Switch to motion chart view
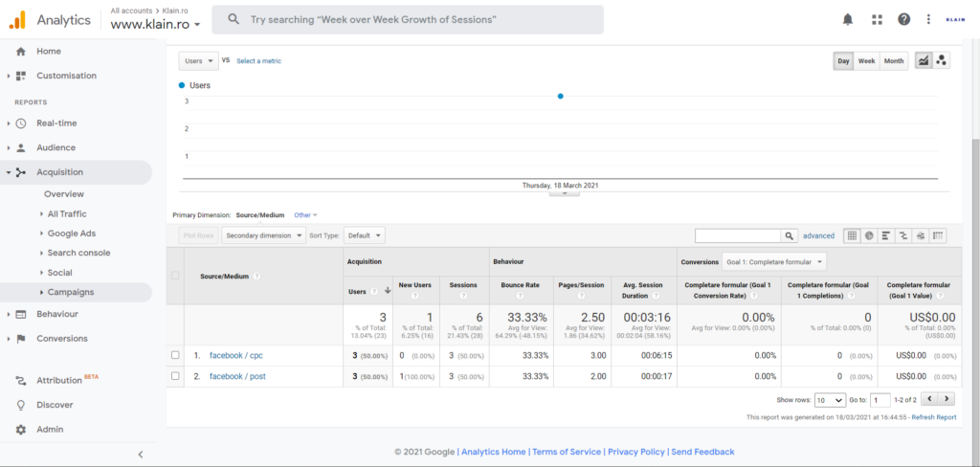 (942, 60)
